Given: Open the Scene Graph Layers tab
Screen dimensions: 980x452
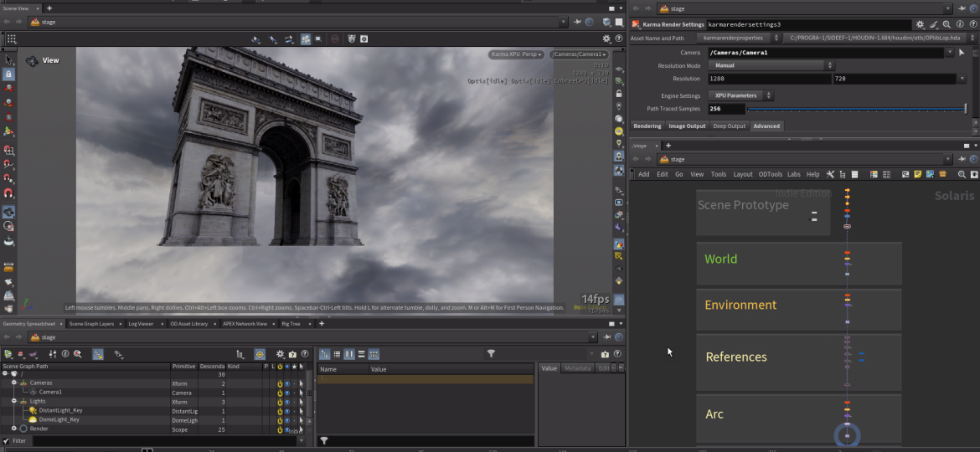Looking at the screenshot, I should pyautogui.click(x=91, y=323).
